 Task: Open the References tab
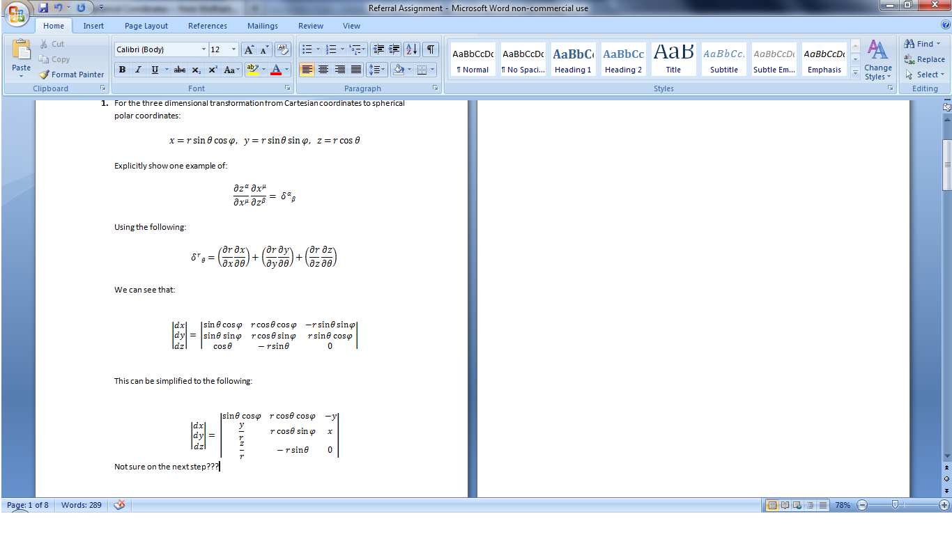(207, 26)
